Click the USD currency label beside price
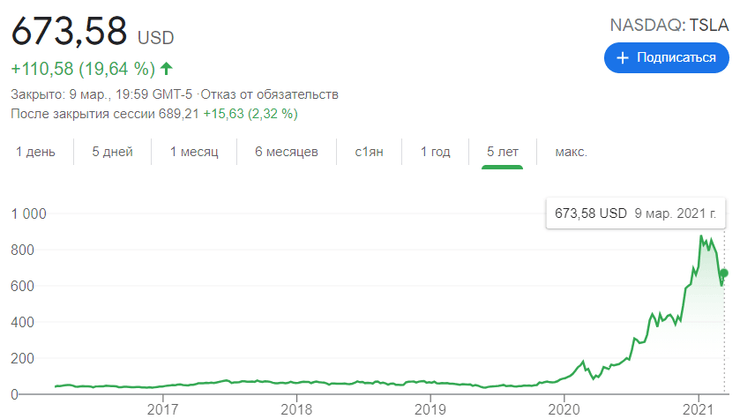 pos(156,38)
